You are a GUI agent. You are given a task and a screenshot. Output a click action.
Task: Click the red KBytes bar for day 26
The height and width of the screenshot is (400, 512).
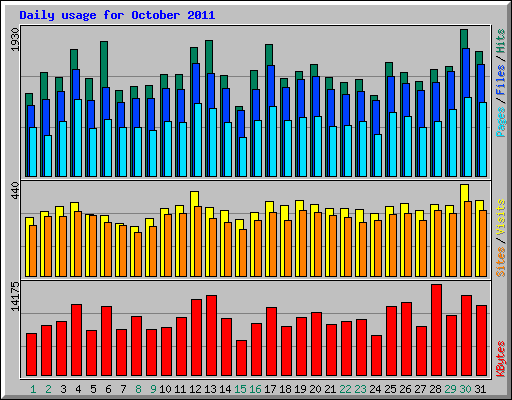pyautogui.click(x=406, y=339)
